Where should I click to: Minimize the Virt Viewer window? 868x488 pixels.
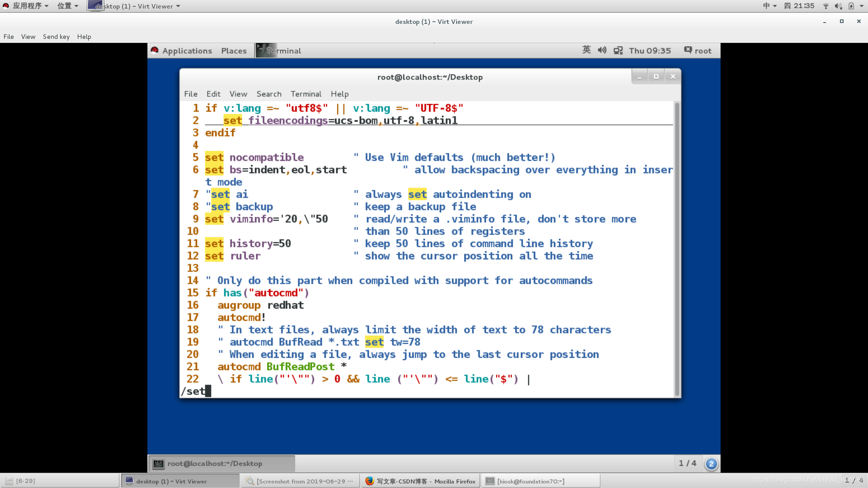[x=825, y=22]
